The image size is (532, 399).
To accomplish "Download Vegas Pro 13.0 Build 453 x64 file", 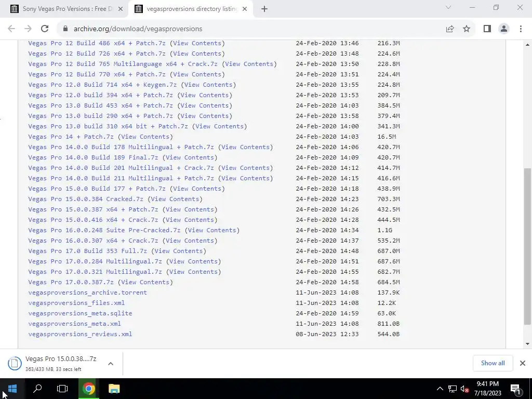I will pos(100,105).
